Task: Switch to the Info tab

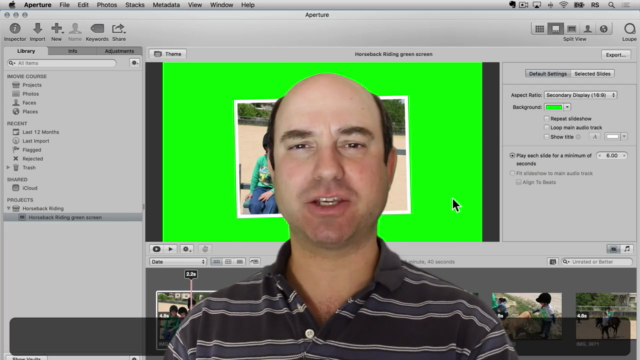Action: pyautogui.click(x=73, y=51)
